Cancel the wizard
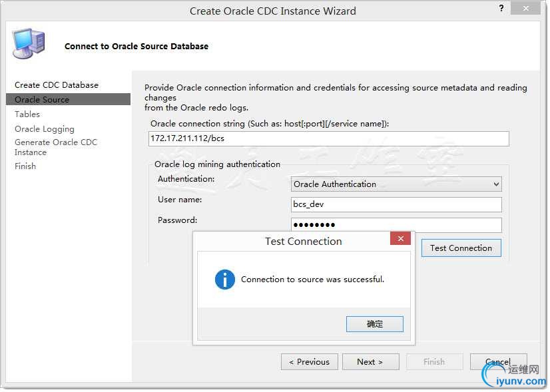The width and height of the screenshot is (550, 392). tap(499, 362)
